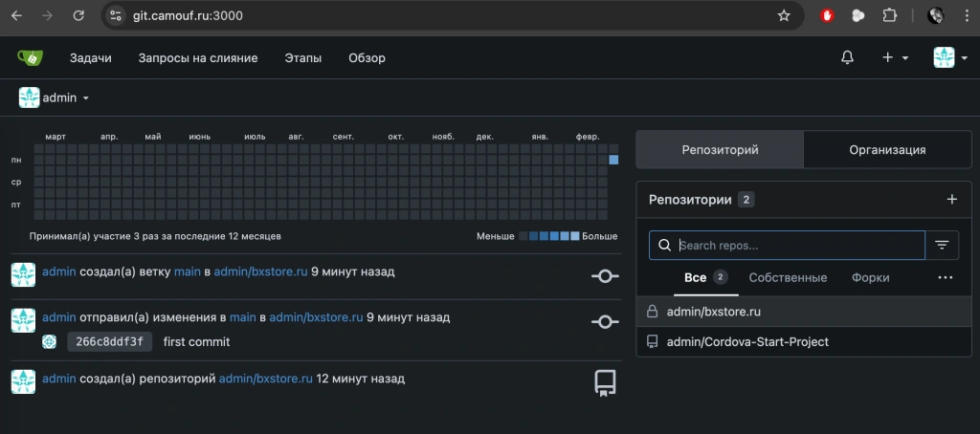Show more repo filters via ellipsis
Viewport: 980px width, 434px height.
click(x=945, y=277)
